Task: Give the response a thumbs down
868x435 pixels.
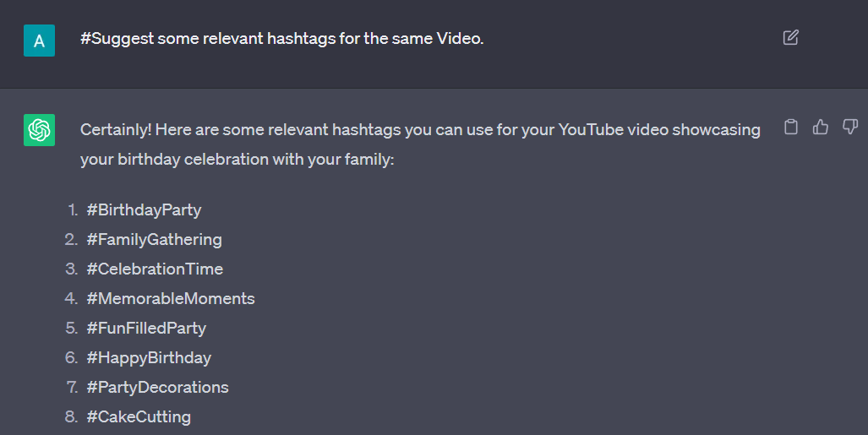Action: tap(850, 128)
